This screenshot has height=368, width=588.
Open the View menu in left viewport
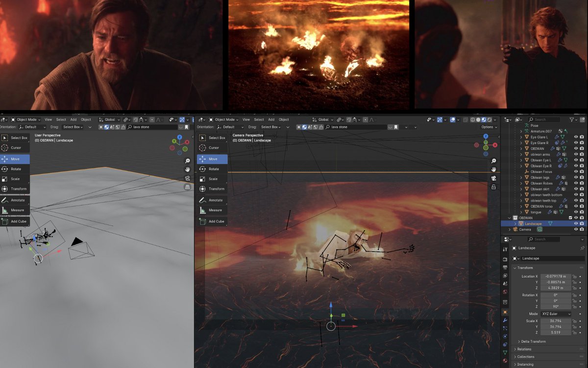coord(48,119)
